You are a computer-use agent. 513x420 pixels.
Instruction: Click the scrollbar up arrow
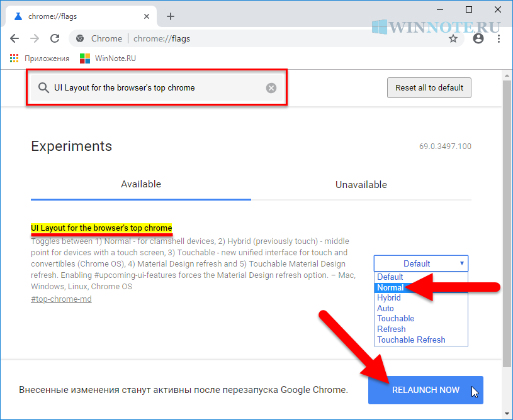507,75
